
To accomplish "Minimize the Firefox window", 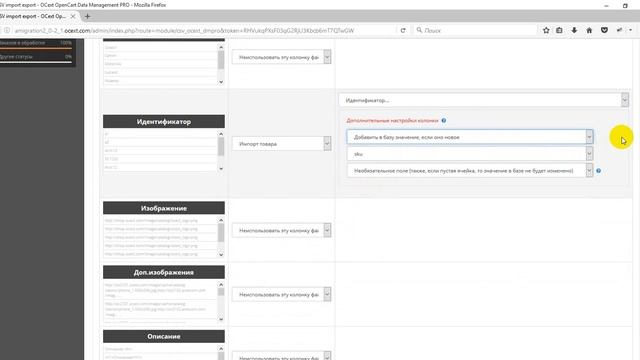I will (607, 5).
